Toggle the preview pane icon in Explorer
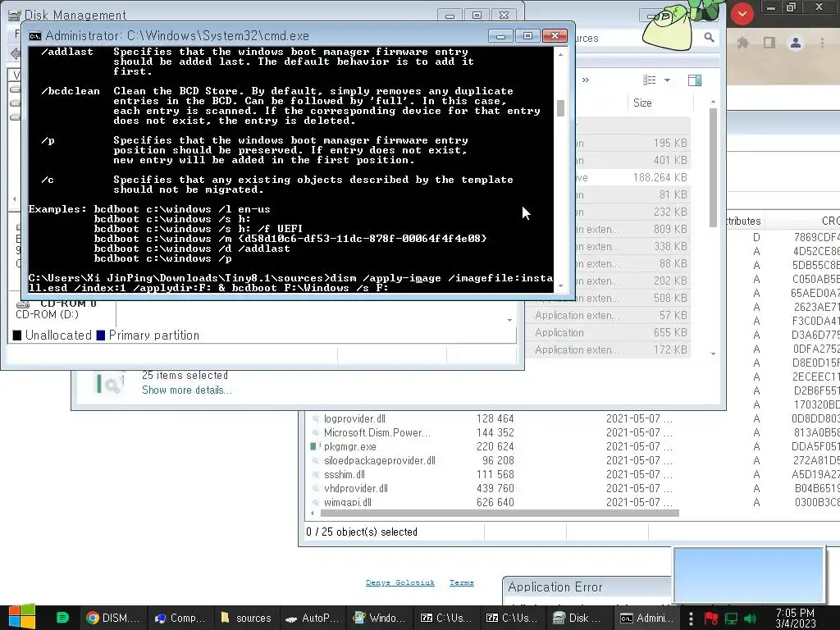Viewport: 840px width, 630px height. click(x=695, y=80)
